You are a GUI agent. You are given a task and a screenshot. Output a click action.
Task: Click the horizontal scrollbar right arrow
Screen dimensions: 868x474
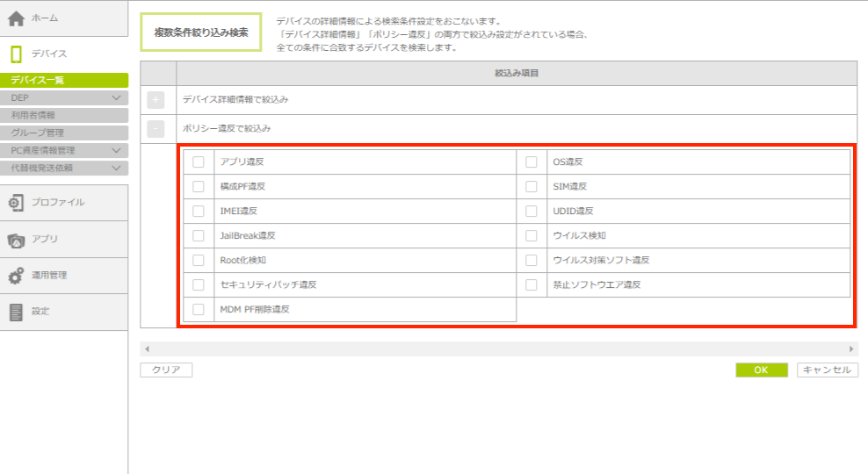click(x=851, y=348)
